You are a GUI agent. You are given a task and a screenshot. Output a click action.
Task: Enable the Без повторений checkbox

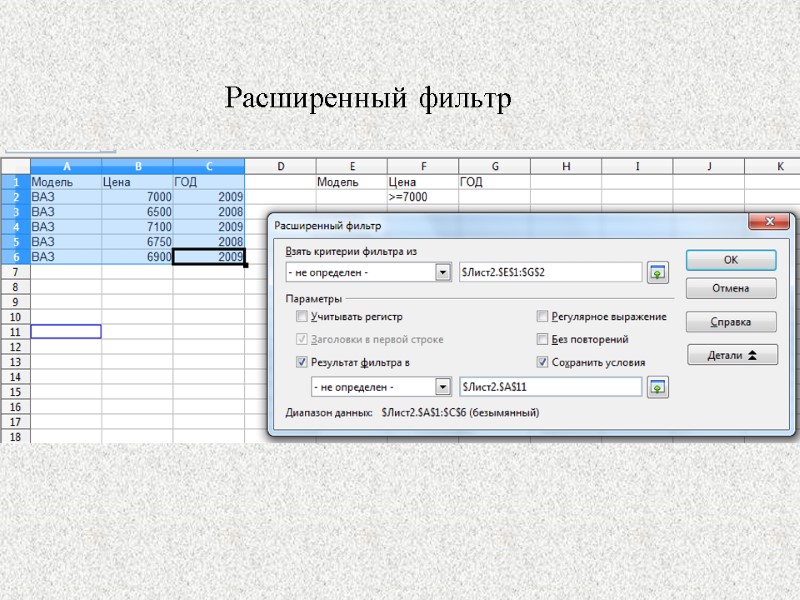pos(543,339)
